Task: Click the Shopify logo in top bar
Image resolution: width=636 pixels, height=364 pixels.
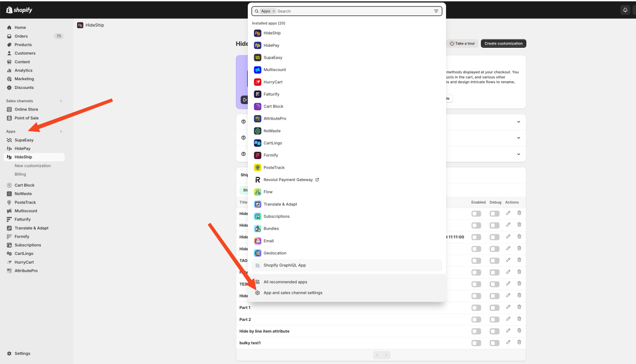Action: pyautogui.click(x=19, y=10)
